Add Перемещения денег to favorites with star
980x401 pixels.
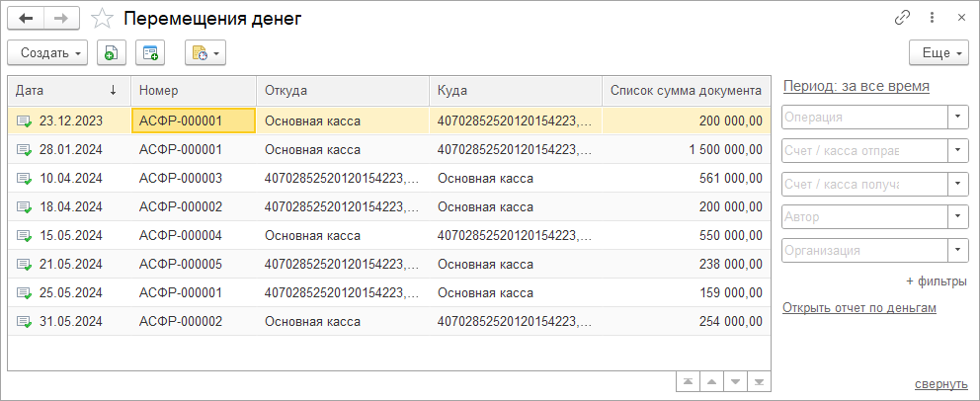click(101, 18)
